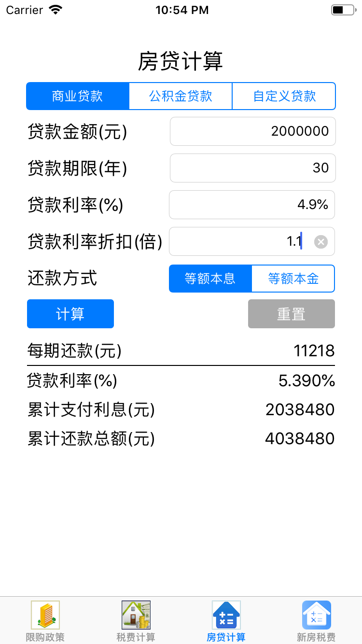Open the 新房税费 tab icon
Screen dimensions: 362x644
[317, 615]
